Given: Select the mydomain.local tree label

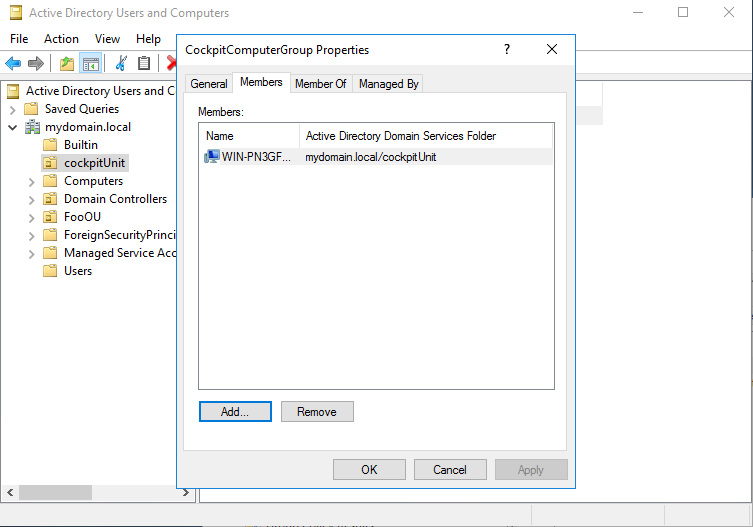Looking at the screenshot, I should (88, 127).
